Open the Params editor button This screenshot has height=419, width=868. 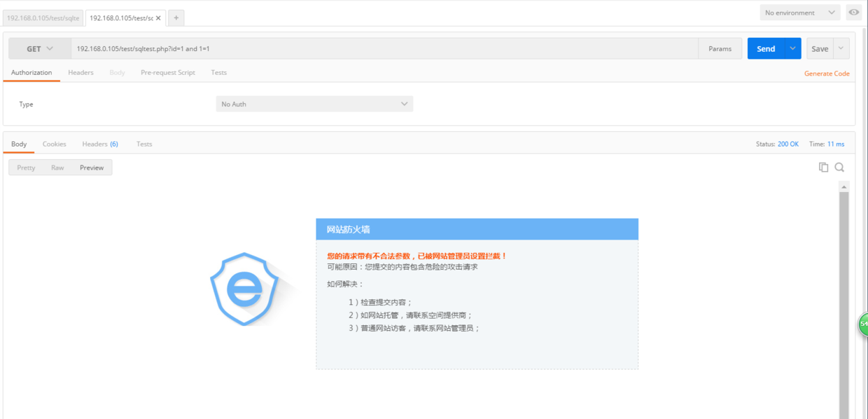720,49
